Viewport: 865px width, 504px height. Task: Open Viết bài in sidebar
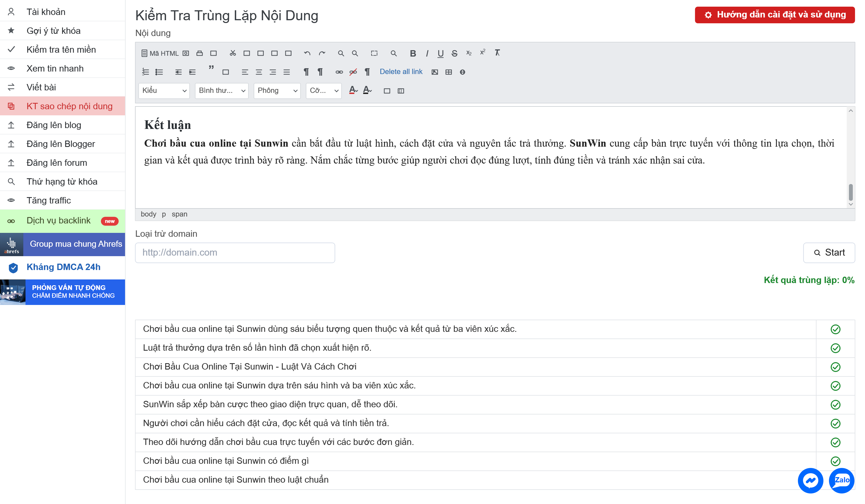pyautogui.click(x=62, y=87)
